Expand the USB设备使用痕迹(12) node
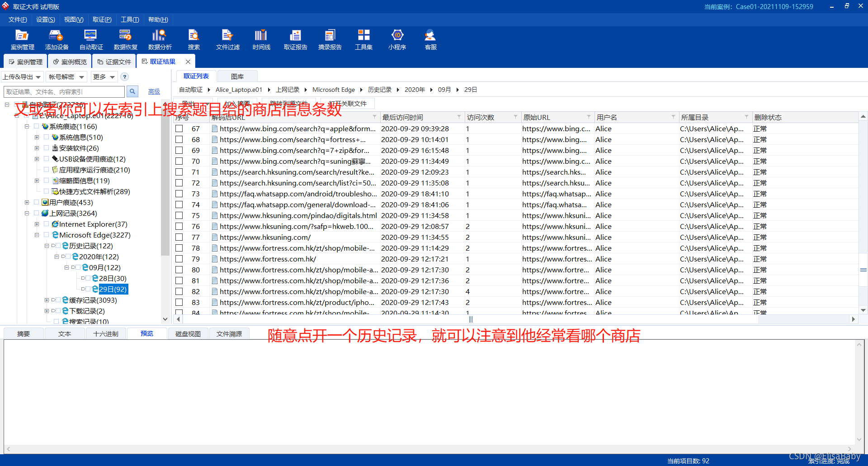This screenshot has width=868, height=466. 37,159
